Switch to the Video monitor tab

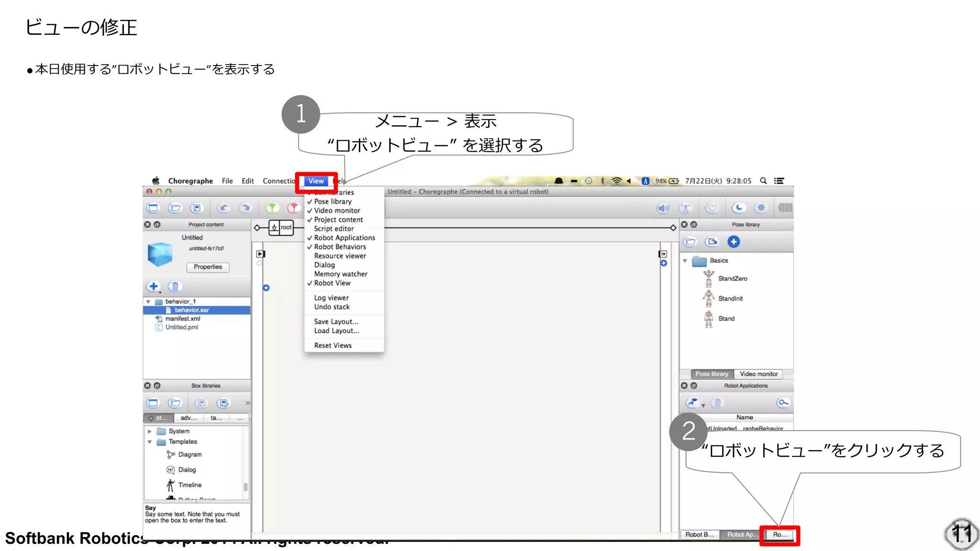coord(758,374)
